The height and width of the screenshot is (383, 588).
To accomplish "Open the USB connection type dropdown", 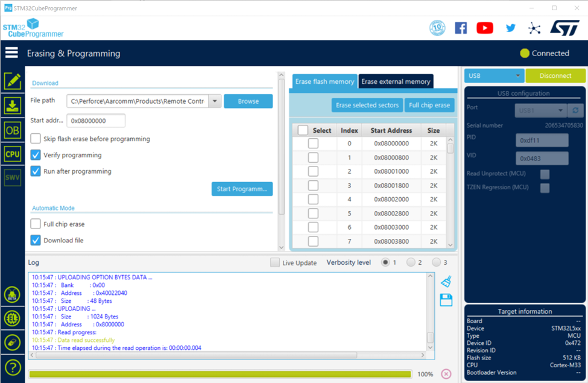I will coord(495,75).
